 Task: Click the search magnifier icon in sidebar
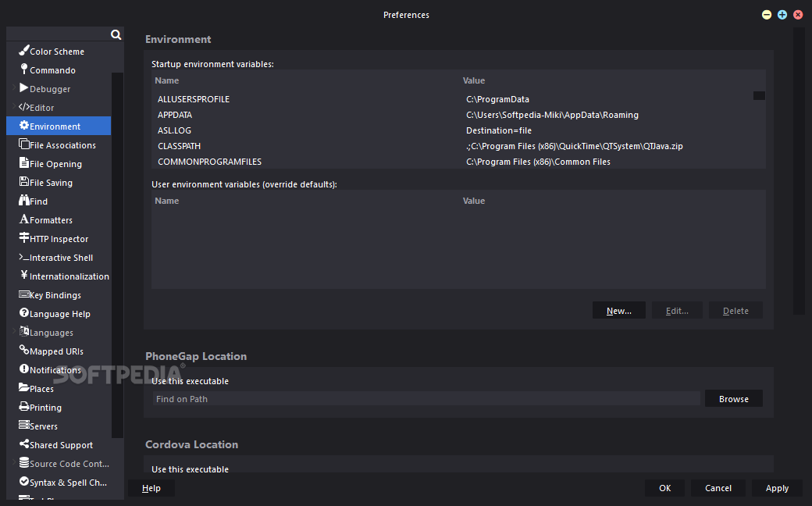[x=116, y=34]
